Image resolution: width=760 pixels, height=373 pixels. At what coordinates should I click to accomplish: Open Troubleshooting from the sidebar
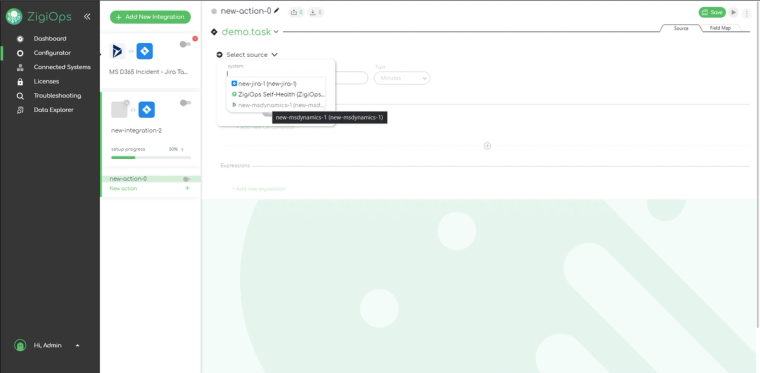point(57,96)
